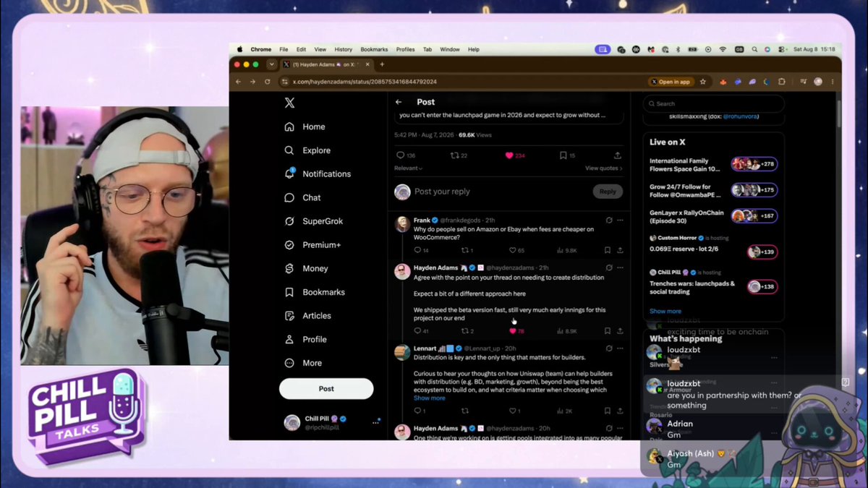Open Explore in the sidebar
Image resolution: width=868 pixels, height=488 pixels.
pos(307,150)
